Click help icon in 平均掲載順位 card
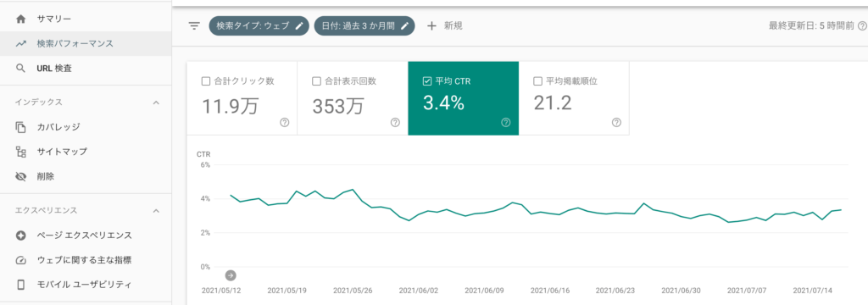Image resolution: width=868 pixels, height=305 pixels. (x=617, y=123)
